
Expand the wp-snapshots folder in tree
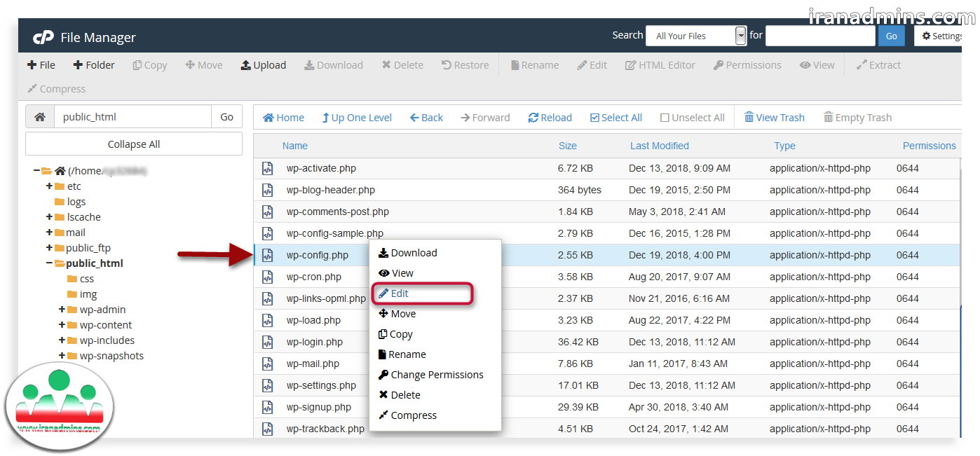[x=62, y=356]
